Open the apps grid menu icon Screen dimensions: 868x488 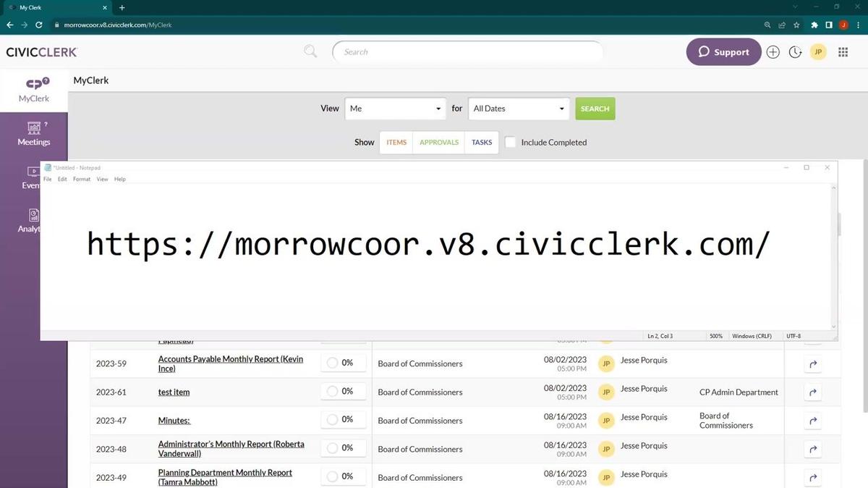click(843, 52)
